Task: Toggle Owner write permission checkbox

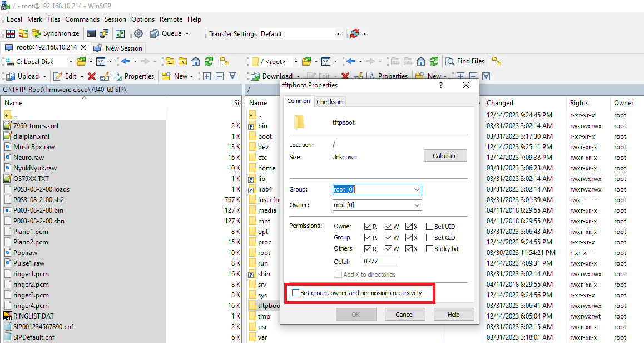Action: (x=388, y=227)
